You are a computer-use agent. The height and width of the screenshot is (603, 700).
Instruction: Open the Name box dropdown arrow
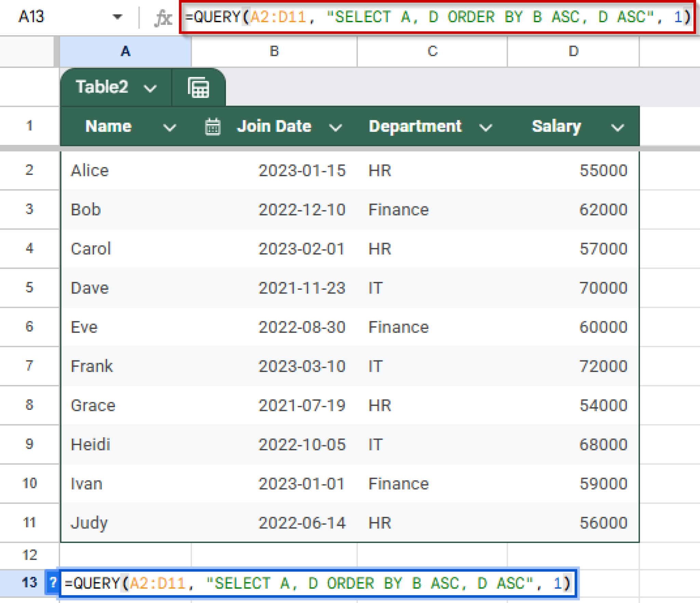[118, 17]
